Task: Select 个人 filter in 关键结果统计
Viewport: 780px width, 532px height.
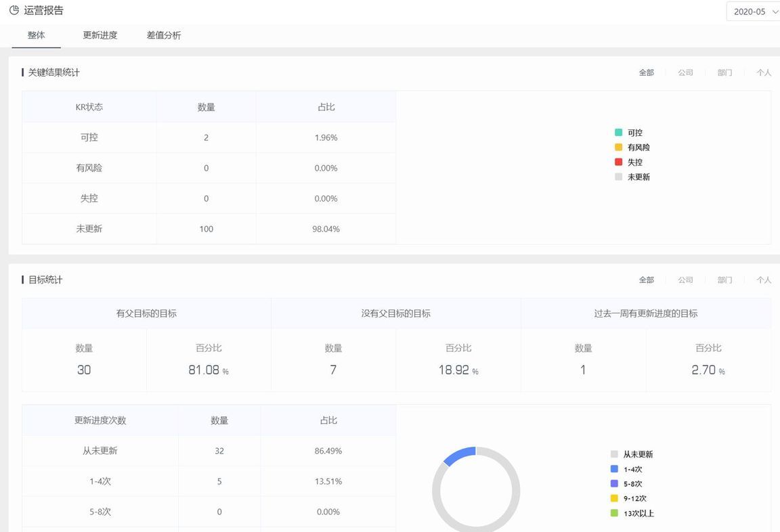Action: (x=764, y=72)
